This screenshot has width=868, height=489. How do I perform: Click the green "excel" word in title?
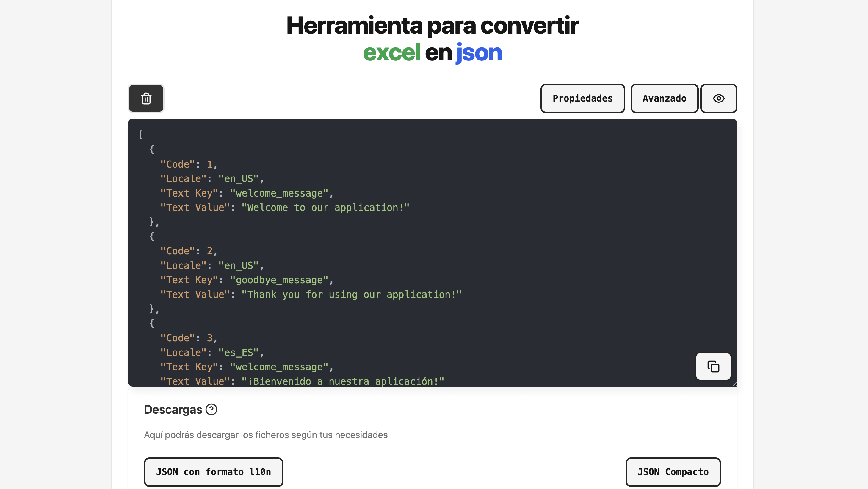(391, 53)
